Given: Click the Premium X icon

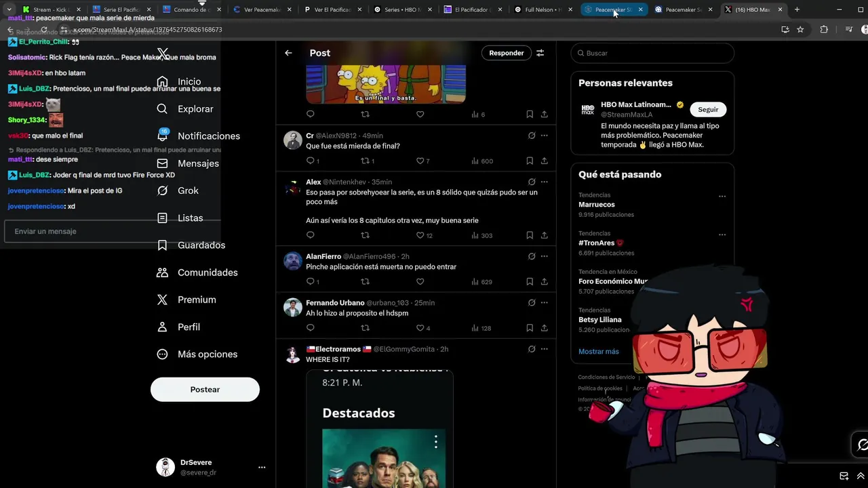Looking at the screenshot, I should click(162, 300).
